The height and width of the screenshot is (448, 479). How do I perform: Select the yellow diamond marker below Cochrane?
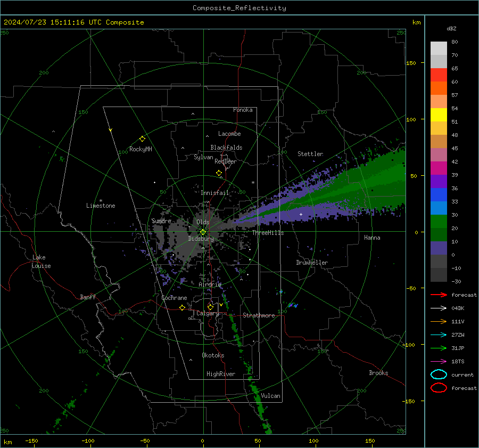point(182,307)
